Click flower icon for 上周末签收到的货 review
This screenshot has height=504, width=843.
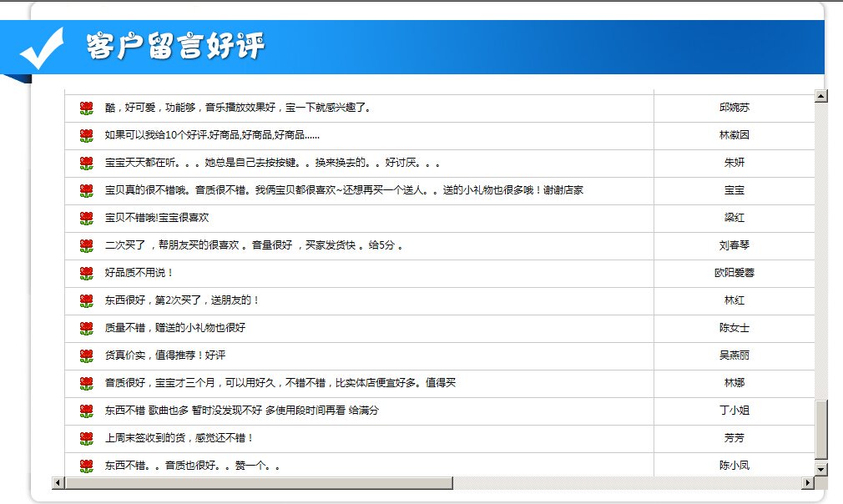86,438
